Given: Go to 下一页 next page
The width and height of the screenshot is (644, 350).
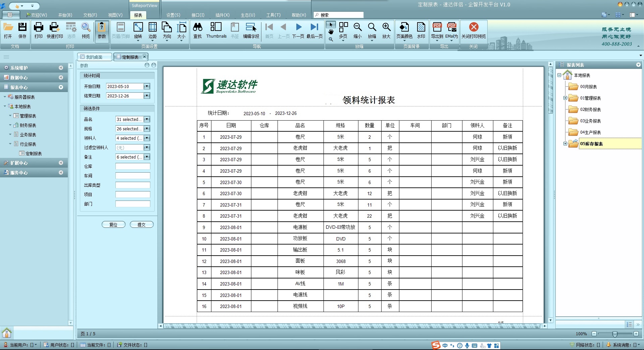Looking at the screenshot, I should (298, 30).
